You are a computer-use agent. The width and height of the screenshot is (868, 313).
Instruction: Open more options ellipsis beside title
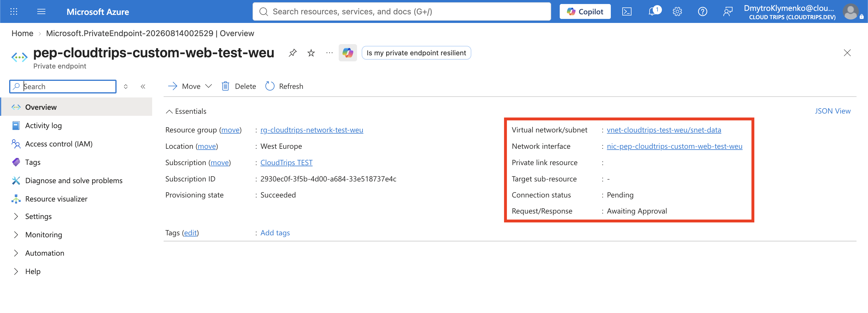[x=329, y=53]
